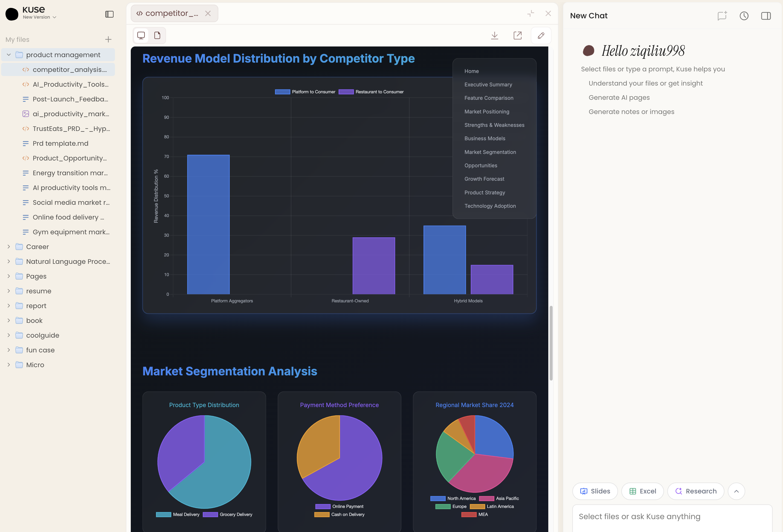Select Market Segmentation from the page menu

click(490, 152)
